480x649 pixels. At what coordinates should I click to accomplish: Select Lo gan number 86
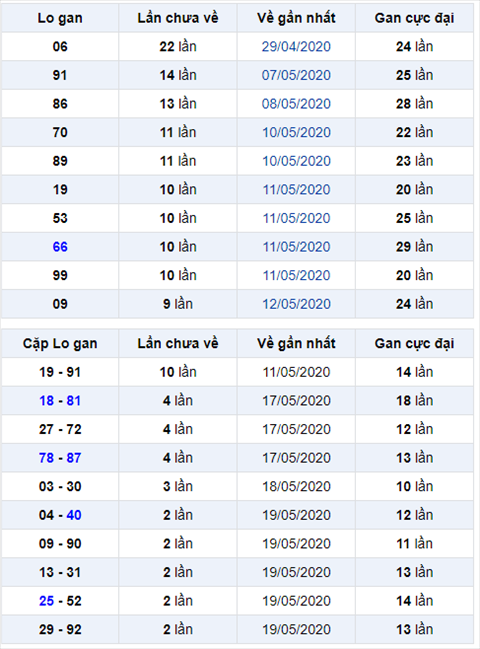(60, 103)
